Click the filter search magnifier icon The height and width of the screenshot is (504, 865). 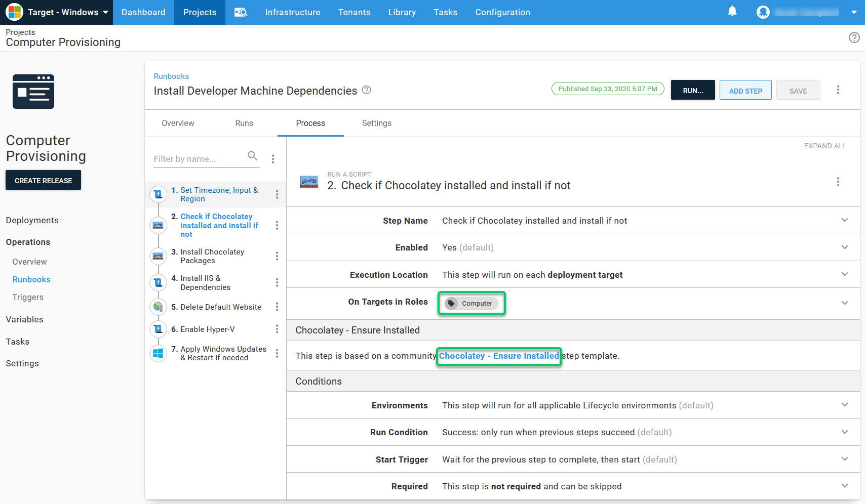[252, 156]
